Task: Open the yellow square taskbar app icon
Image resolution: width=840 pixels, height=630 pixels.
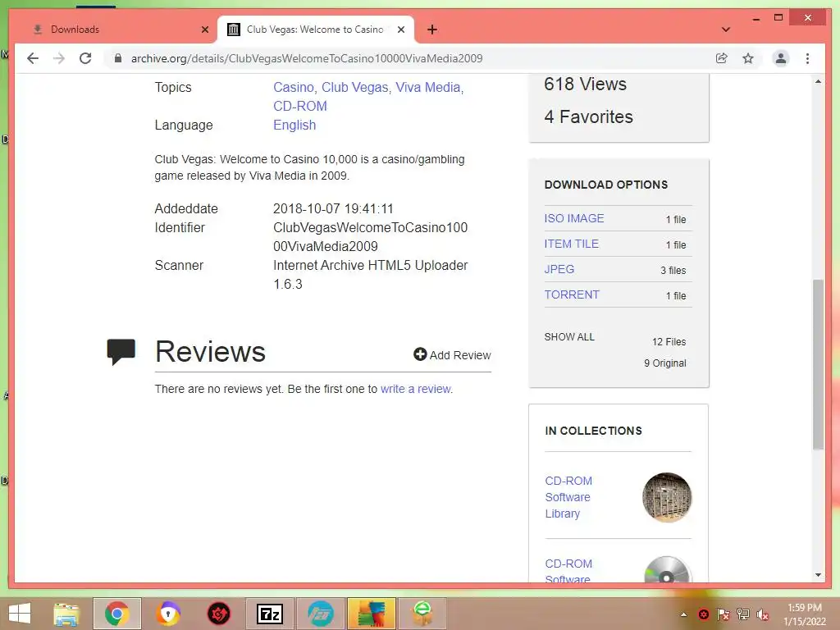Action: click(372, 614)
